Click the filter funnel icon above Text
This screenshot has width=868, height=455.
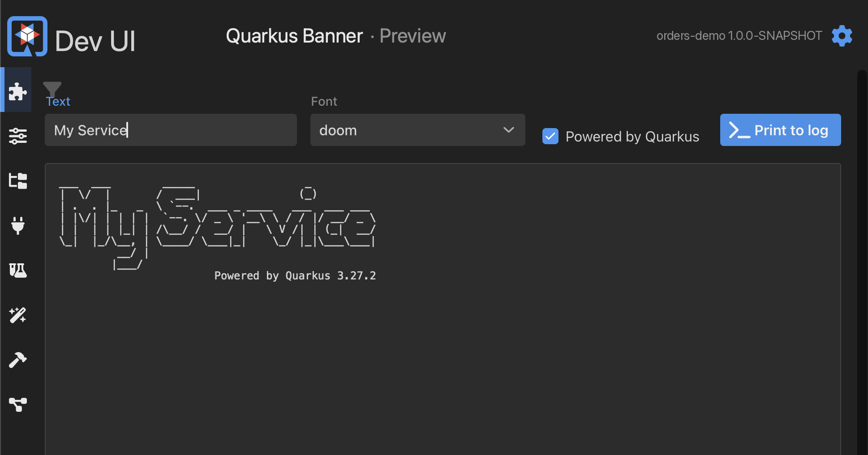(x=52, y=89)
